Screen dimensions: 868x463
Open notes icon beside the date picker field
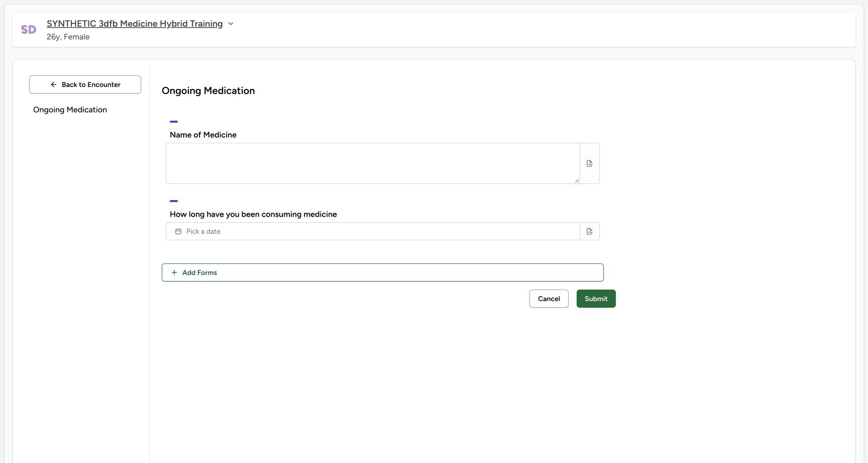pos(590,231)
